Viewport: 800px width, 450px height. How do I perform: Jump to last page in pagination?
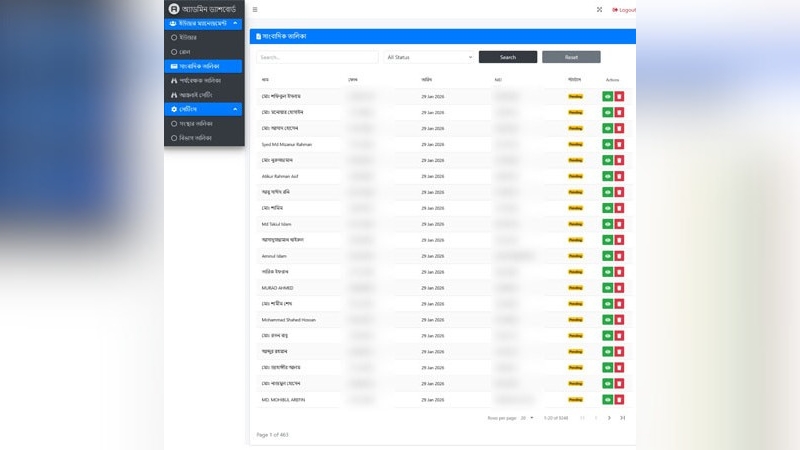[x=622, y=417]
